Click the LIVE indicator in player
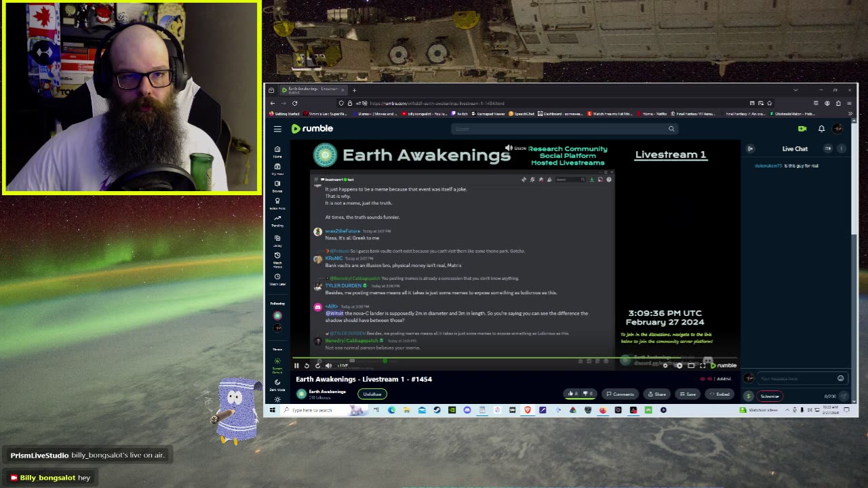Viewport: 868px width, 488px height. 343,365
